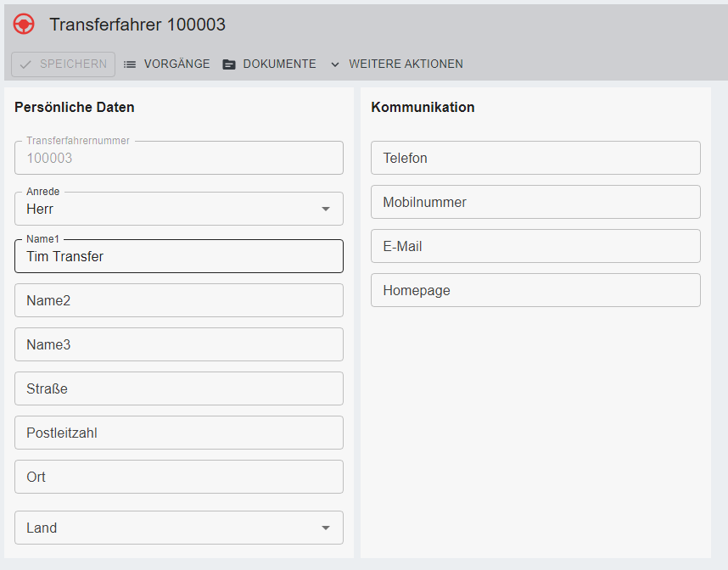Click the red steering wheel icon

[x=24, y=25]
